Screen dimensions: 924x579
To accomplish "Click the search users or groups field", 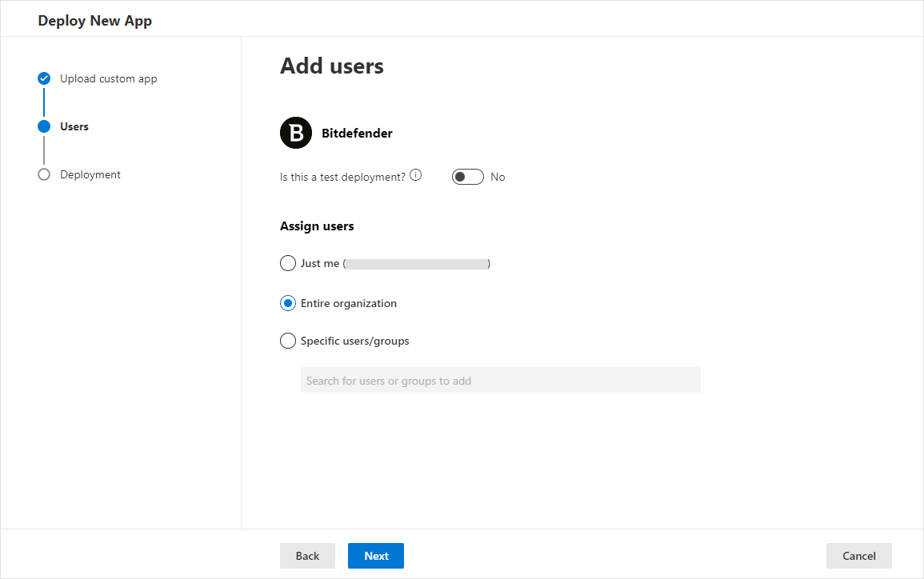I will click(500, 380).
